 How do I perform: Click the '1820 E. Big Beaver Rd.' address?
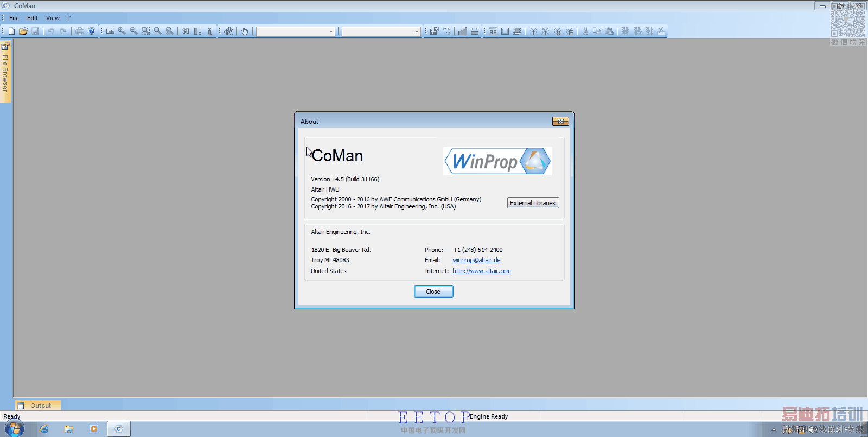click(341, 250)
